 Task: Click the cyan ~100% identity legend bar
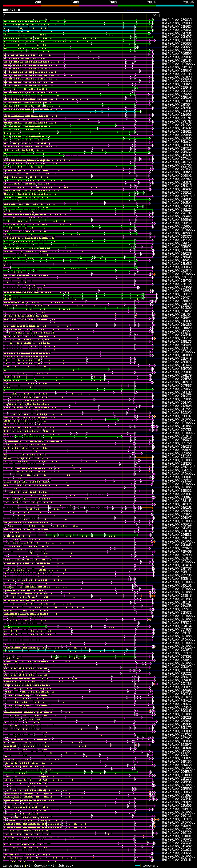[175, 6]
